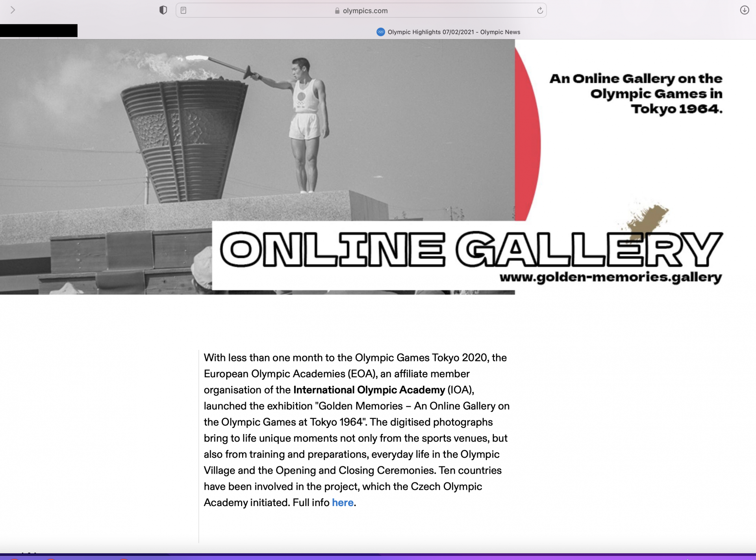This screenshot has width=756, height=560.
Task: Click the ONLINE GALLERY banner title
Action: click(x=471, y=250)
